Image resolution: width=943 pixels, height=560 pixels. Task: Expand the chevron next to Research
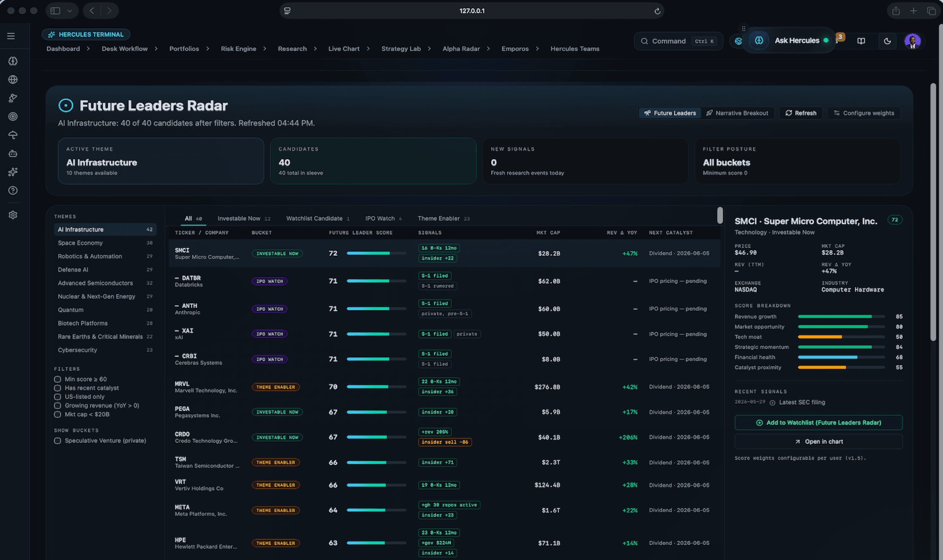point(315,49)
